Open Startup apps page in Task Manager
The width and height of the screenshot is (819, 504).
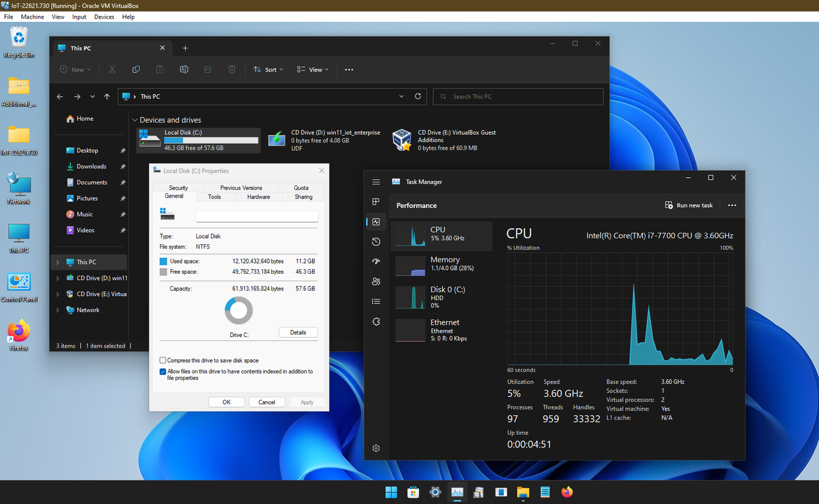point(376,262)
